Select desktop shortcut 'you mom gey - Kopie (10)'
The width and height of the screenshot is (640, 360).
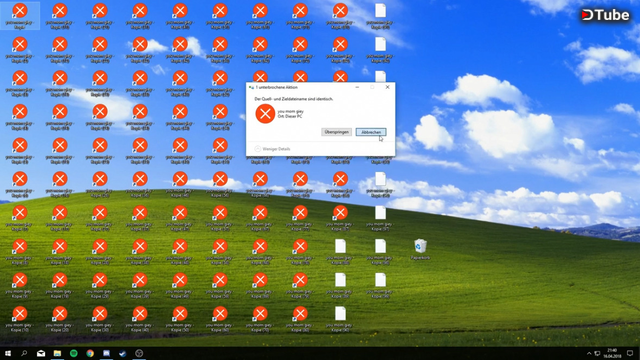(20, 319)
